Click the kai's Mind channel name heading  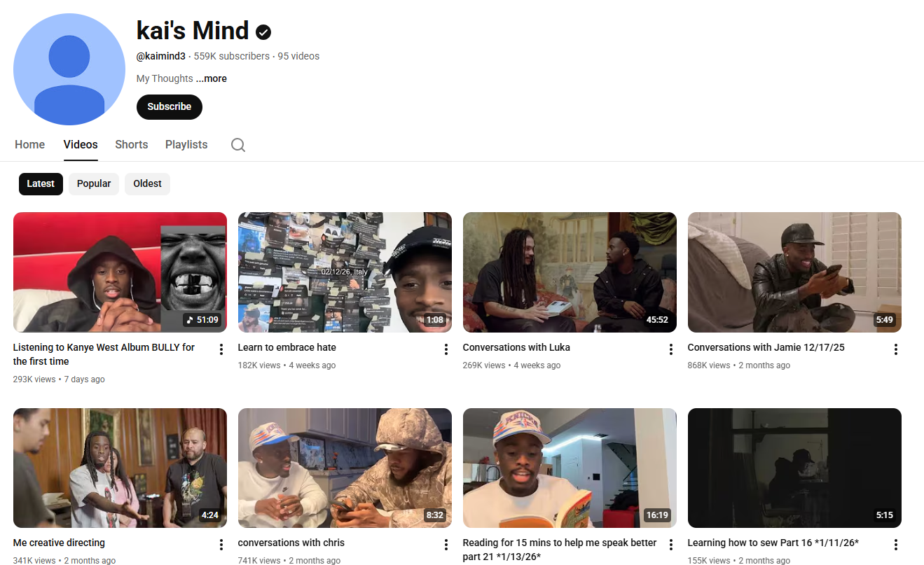pos(193,31)
